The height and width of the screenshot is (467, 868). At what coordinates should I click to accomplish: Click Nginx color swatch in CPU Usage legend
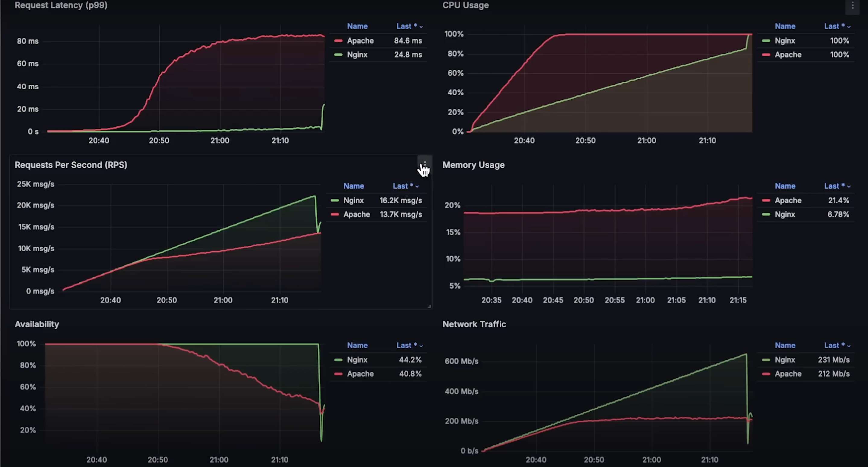click(x=766, y=41)
